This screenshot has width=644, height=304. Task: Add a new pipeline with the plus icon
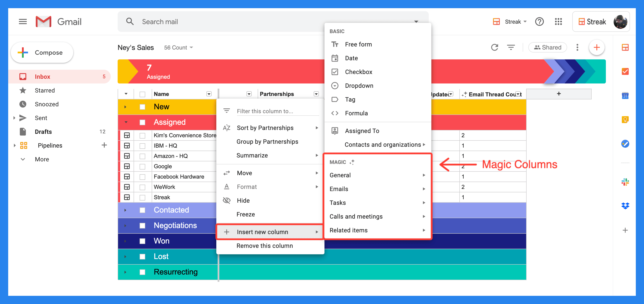[104, 145]
